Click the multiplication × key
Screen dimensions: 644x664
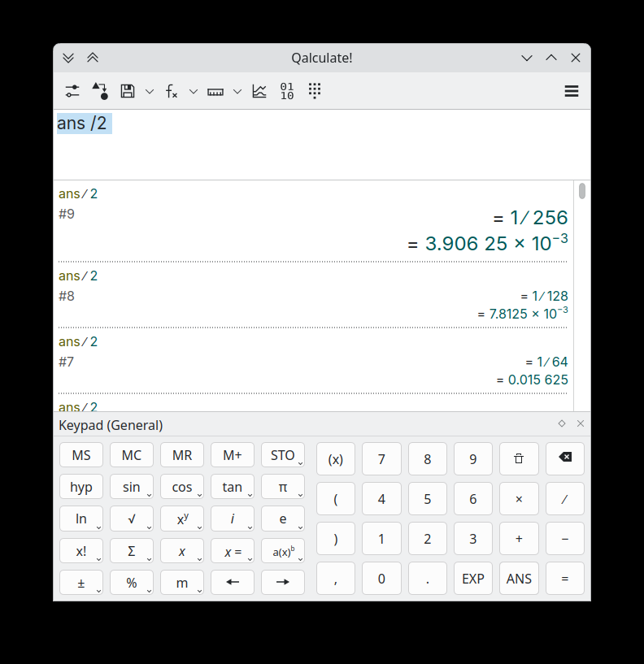(519, 499)
